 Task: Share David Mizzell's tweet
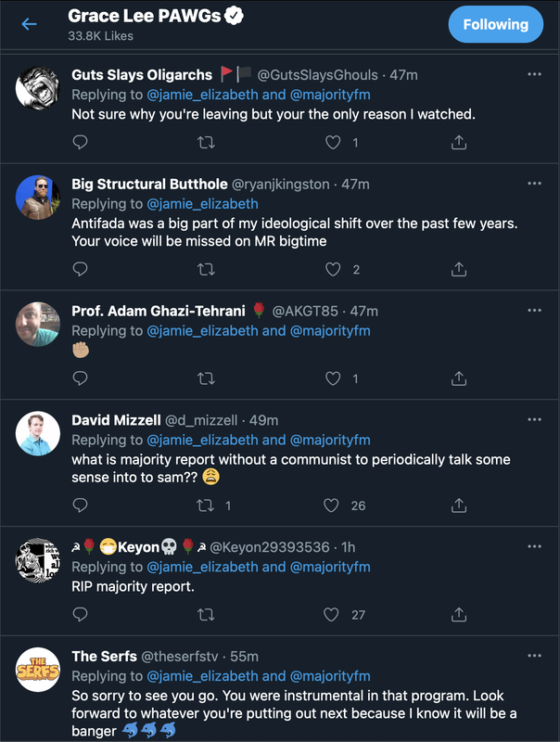pos(458,505)
